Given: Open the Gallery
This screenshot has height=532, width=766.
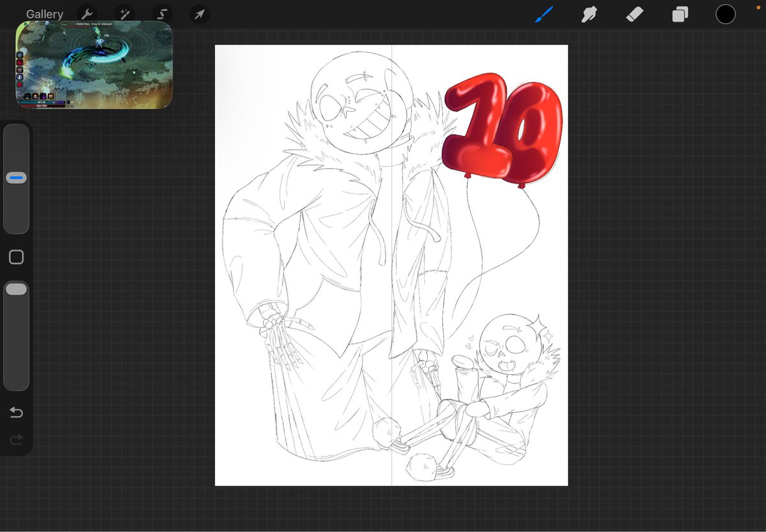Looking at the screenshot, I should (x=45, y=14).
